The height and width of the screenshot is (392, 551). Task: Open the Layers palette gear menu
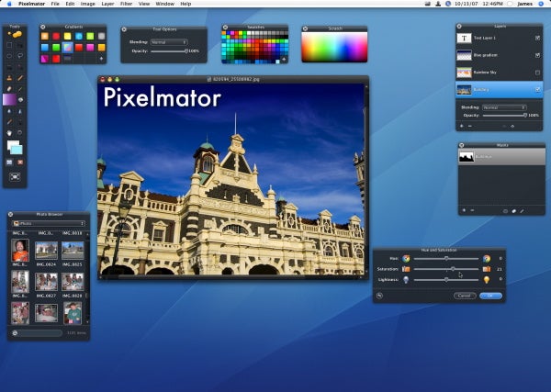click(x=512, y=126)
